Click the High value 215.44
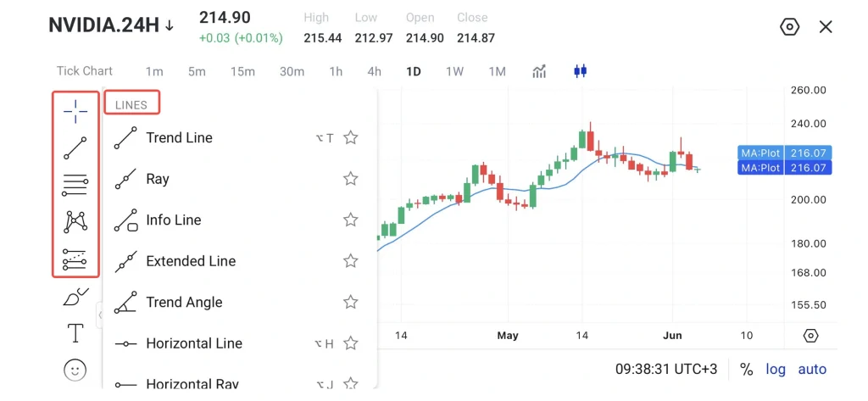Image resolution: width=868 pixels, height=401 pixels. (323, 38)
